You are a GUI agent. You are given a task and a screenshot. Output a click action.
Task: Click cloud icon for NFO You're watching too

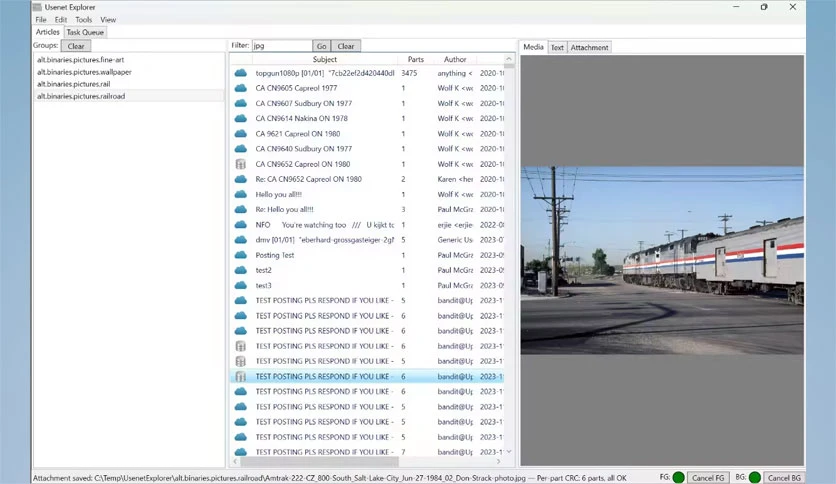coord(241,225)
